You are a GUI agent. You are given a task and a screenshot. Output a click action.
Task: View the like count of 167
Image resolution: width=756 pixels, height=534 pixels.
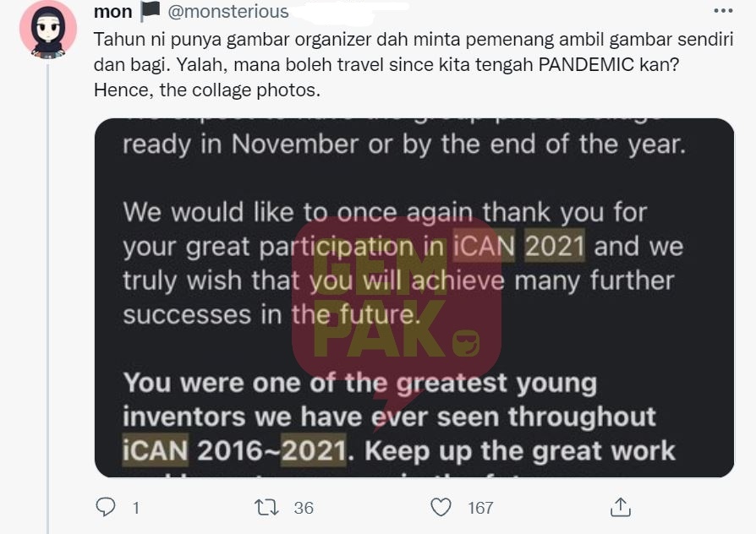point(480,508)
